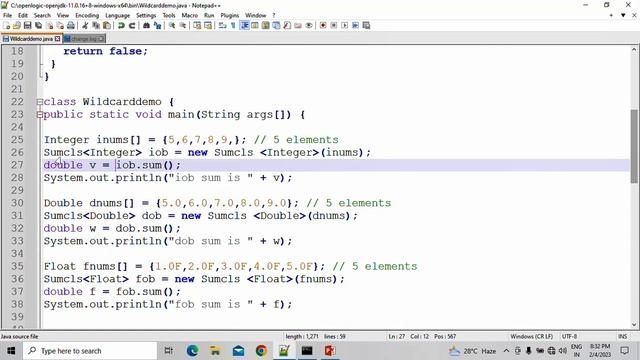Open the Windows Start menu
The width and height of the screenshot is (640, 360).
tap(11, 351)
